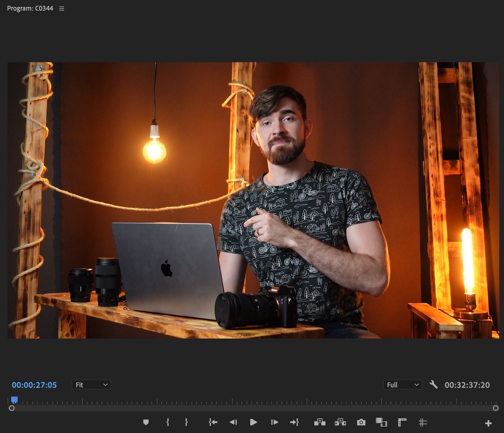
Task: Step back one frame
Action: 234,422
